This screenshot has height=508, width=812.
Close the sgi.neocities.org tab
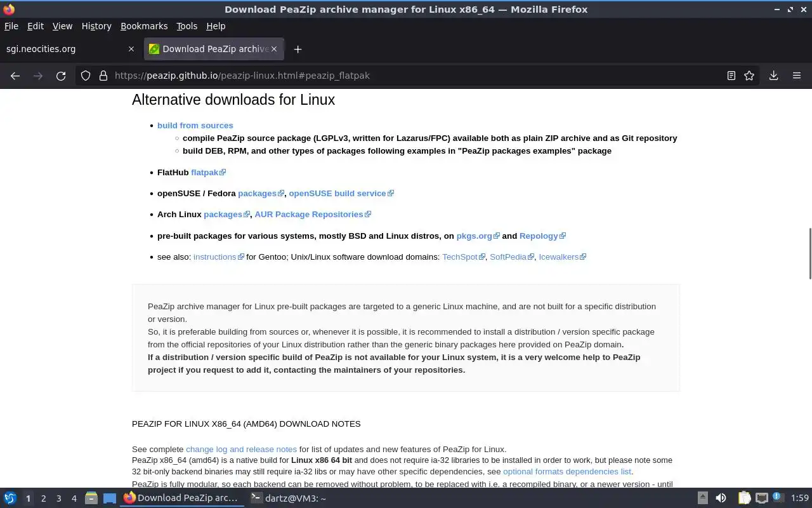(131, 49)
